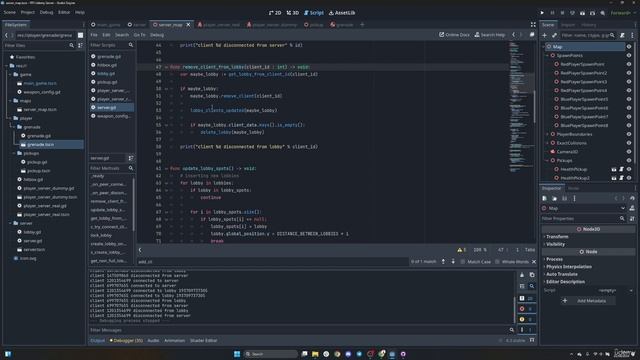The image size is (640, 360).
Task: Switch to the Debugger bottom panel tab
Action: [x=127, y=340]
